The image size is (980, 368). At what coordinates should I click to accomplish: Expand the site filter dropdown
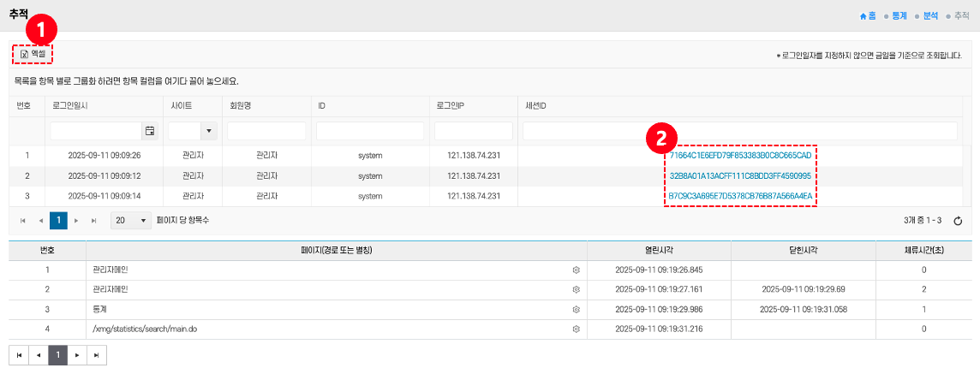209,131
